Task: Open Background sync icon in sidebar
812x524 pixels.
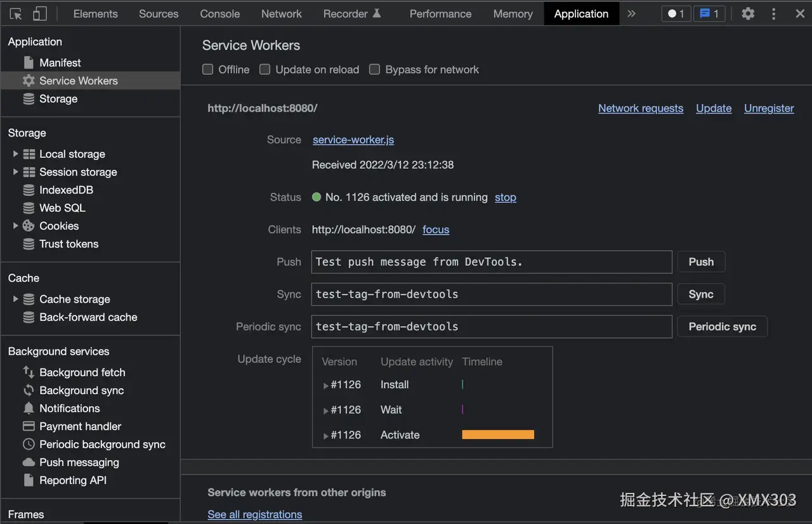Action: pos(29,391)
